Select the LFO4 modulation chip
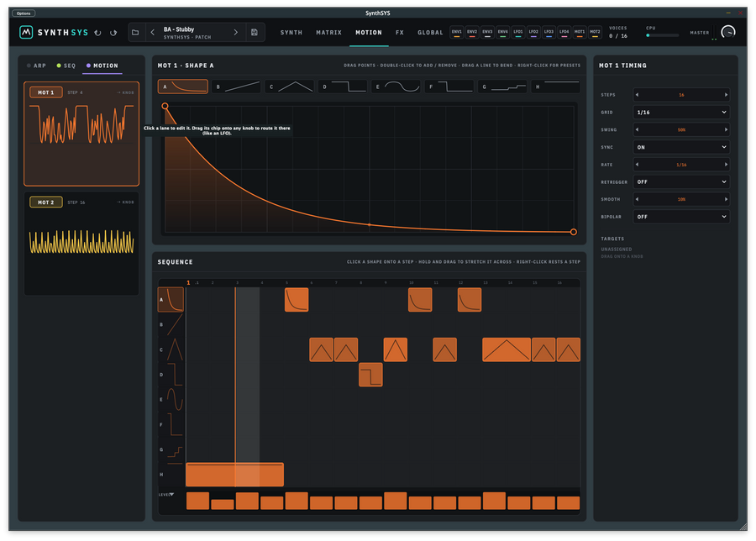 (x=564, y=32)
